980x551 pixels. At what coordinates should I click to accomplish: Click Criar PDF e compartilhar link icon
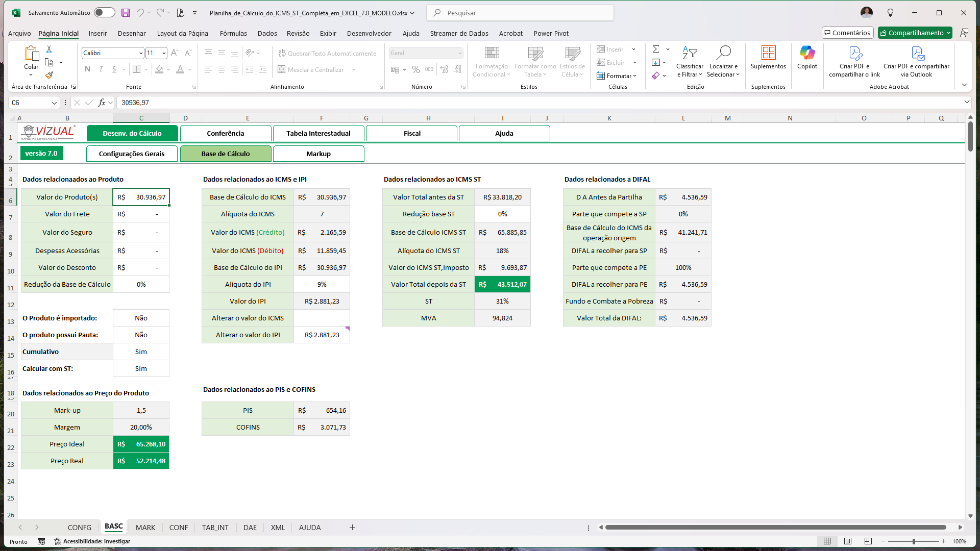click(855, 53)
